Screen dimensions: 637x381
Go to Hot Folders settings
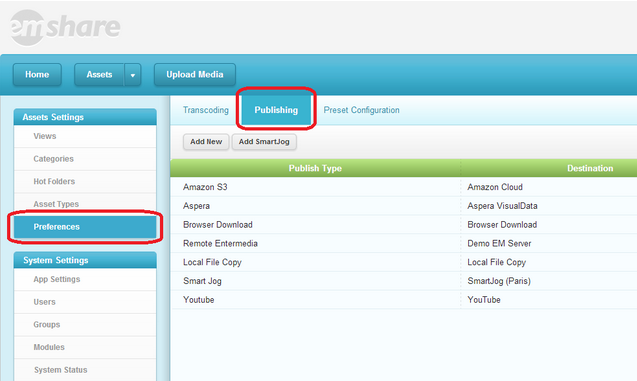(x=85, y=182)
